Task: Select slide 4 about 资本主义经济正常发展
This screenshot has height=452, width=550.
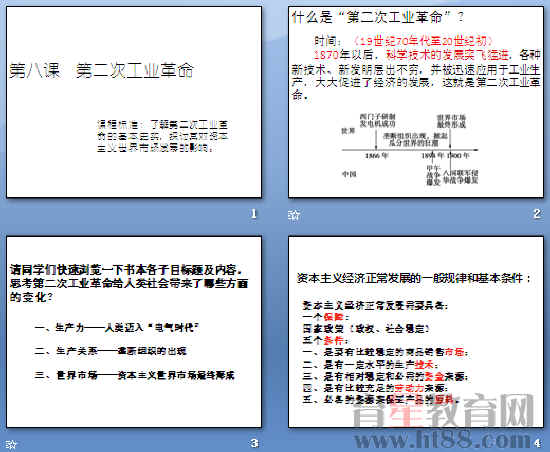Action: pos(416,332)
